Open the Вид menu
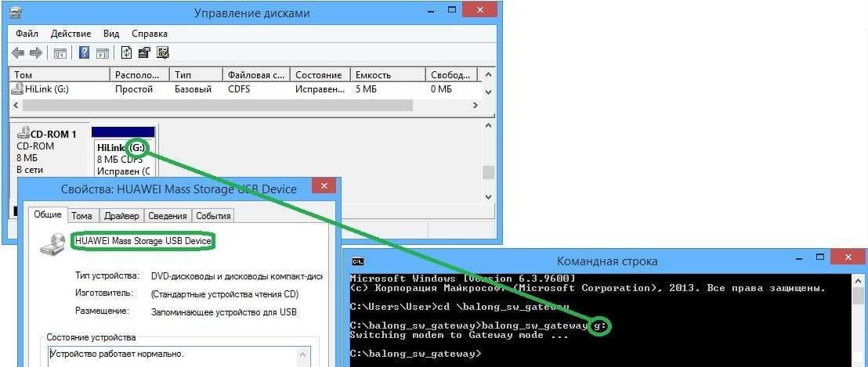868x367 pixels. point(111,34)
